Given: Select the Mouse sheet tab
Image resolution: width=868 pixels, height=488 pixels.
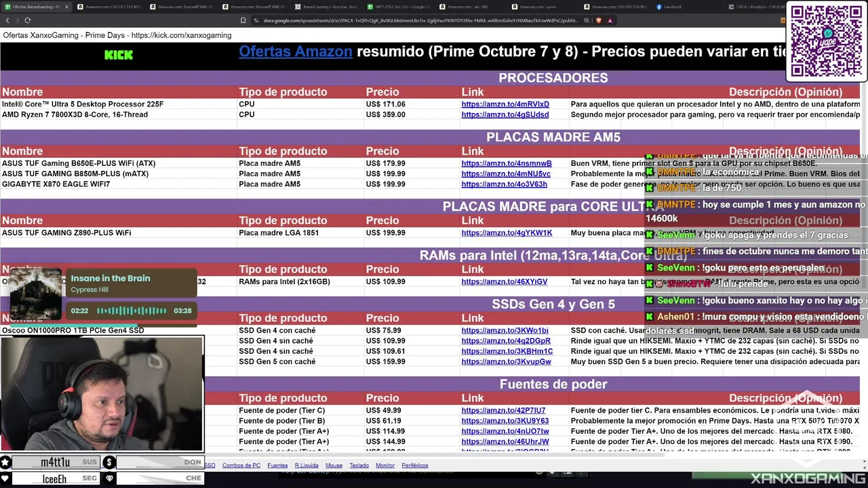Looking at the screenshot, I should coord(334,466).
